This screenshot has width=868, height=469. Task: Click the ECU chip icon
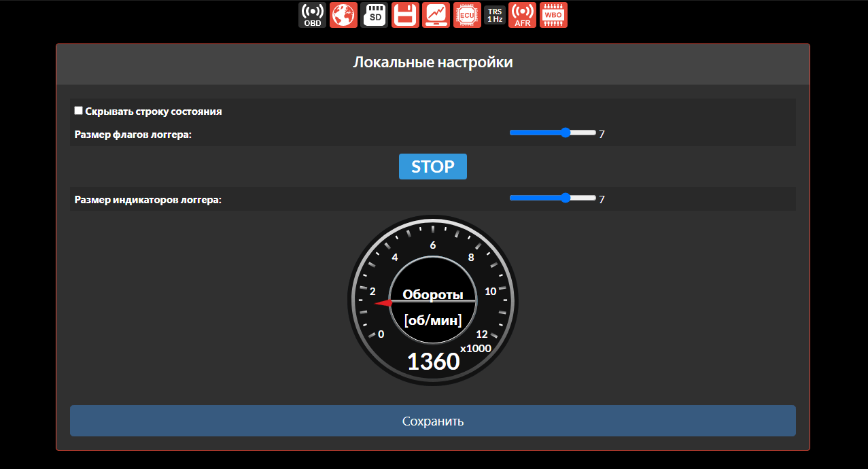click(x=467, y=15)
